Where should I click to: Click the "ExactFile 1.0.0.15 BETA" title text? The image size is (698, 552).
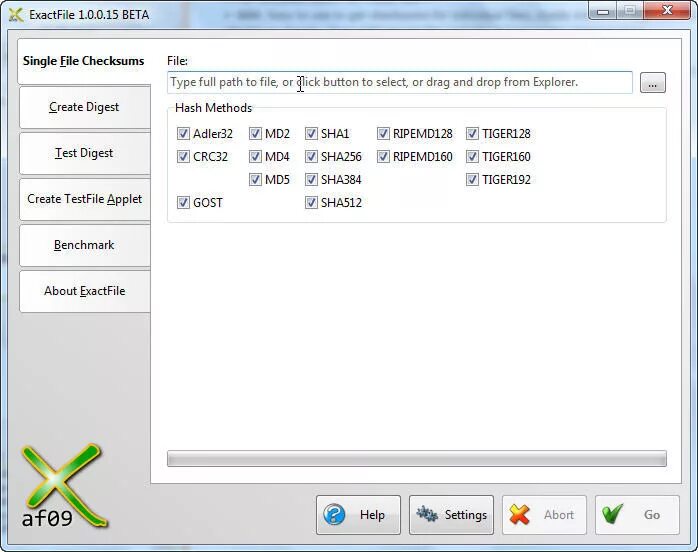coord(89,15)
